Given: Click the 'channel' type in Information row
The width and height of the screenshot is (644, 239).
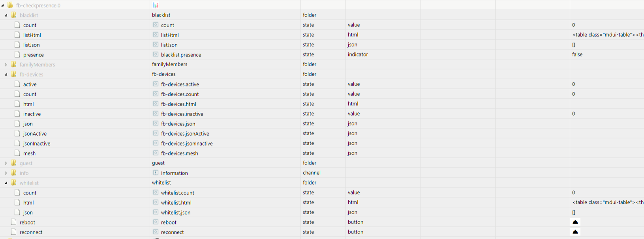Looking at the screenshot, I should click(x=312, y=173).
